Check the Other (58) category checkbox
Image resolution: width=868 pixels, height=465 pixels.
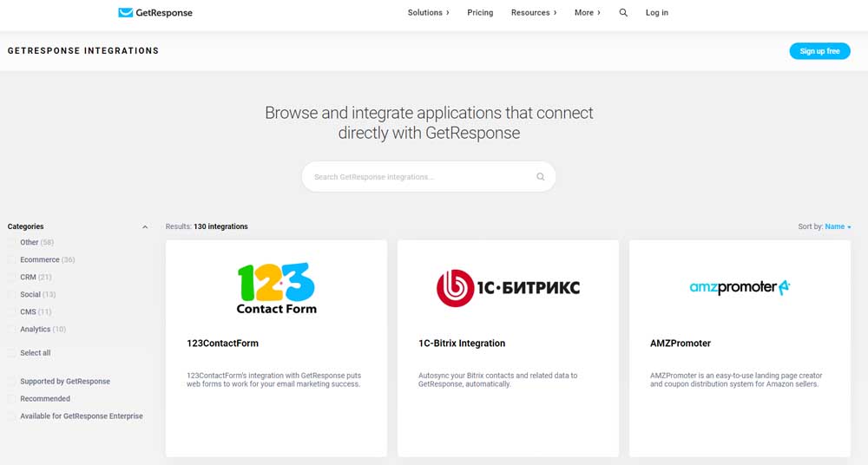point(11,242)
